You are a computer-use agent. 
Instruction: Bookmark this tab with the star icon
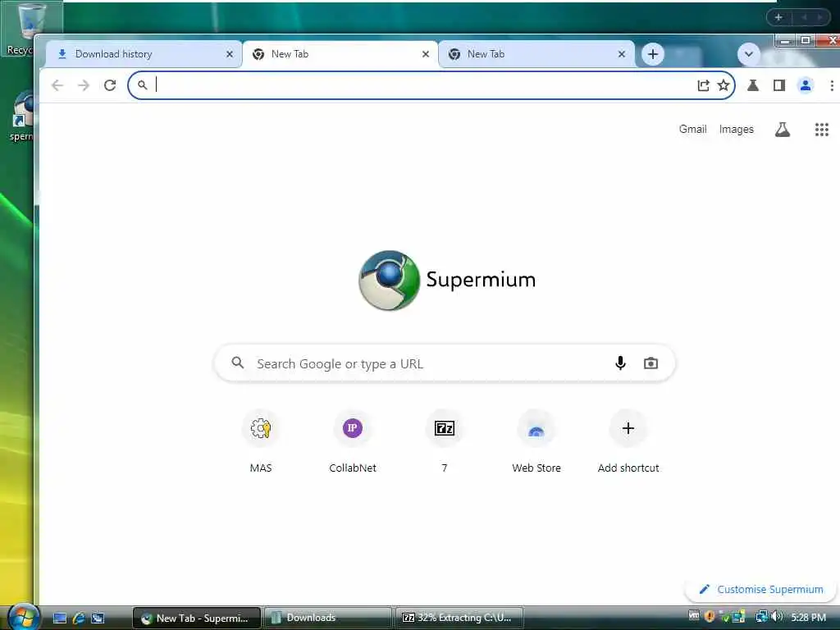[724, 85]
